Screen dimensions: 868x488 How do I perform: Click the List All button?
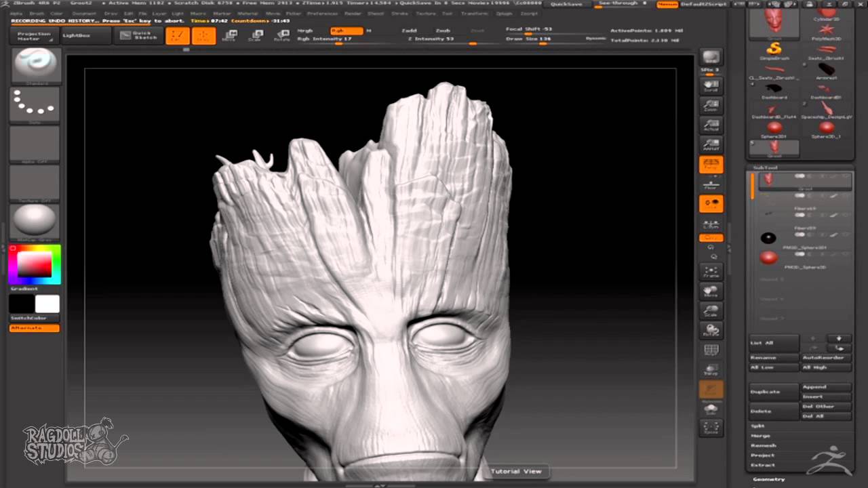point(774,343)
